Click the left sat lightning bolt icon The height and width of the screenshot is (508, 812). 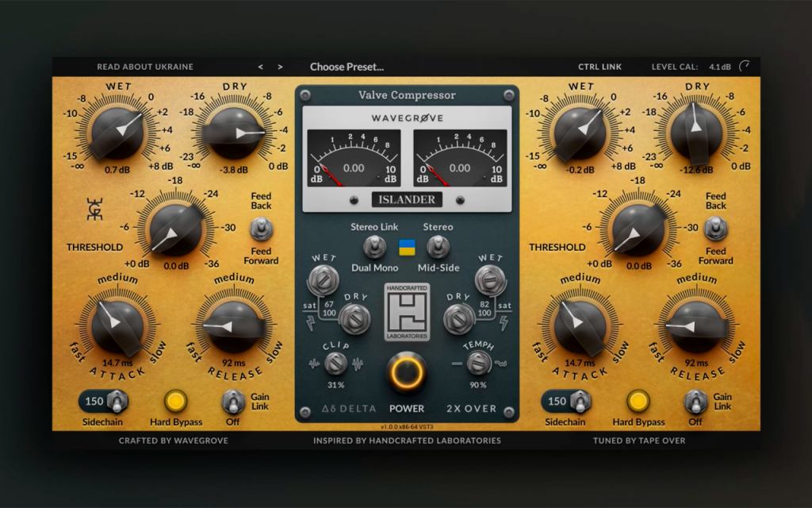(x=311, y=324)
